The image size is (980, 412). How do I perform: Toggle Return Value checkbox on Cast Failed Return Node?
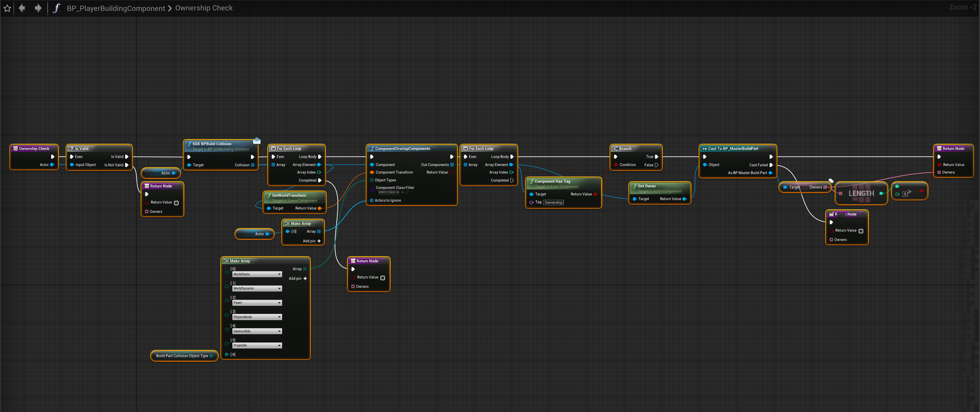pyautogui.click(x=860, y=231)
